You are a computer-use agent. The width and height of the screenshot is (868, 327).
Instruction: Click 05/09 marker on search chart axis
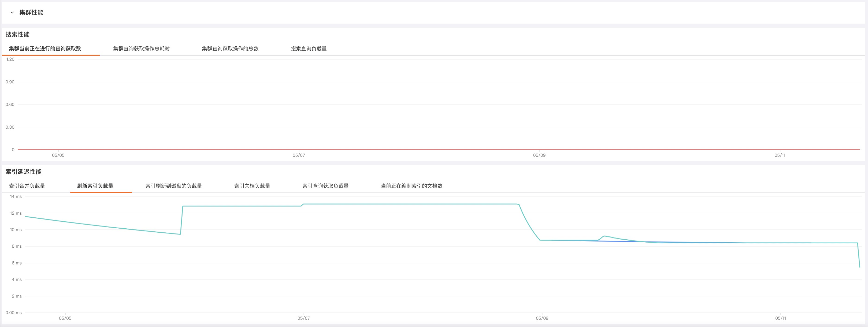pyautogui.click(x=539, y=155)
